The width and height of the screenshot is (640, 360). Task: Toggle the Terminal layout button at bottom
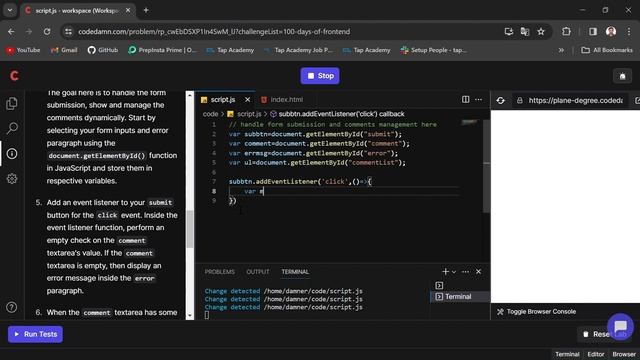567,354
